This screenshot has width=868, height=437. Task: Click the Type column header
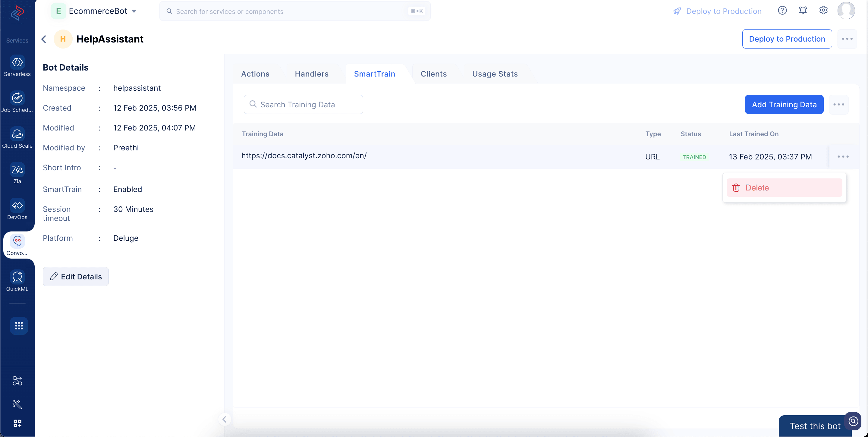point(653,134)
